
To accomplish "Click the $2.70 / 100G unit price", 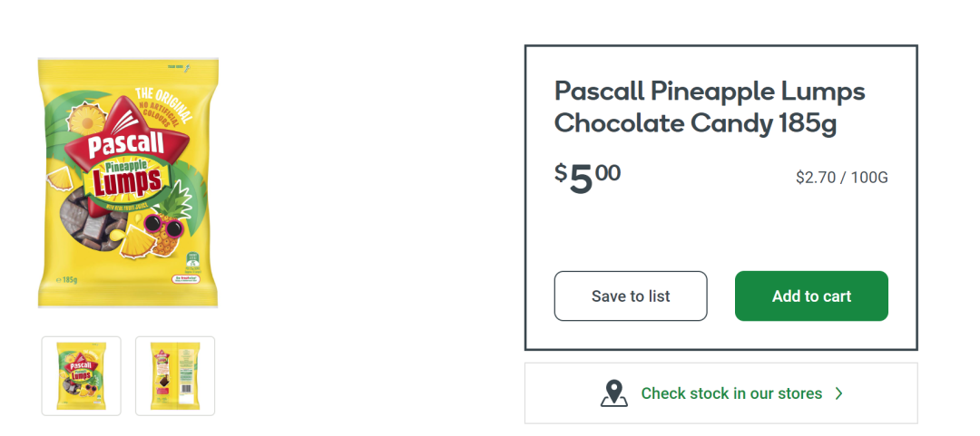I will [x=841, y=178].
